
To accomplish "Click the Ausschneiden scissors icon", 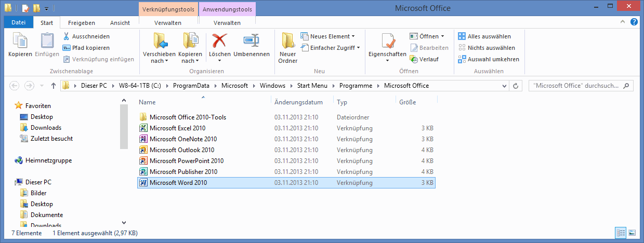I will 67,36.
